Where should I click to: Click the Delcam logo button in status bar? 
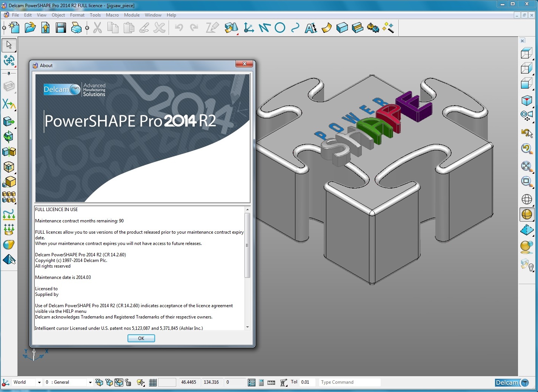point(512,383)
